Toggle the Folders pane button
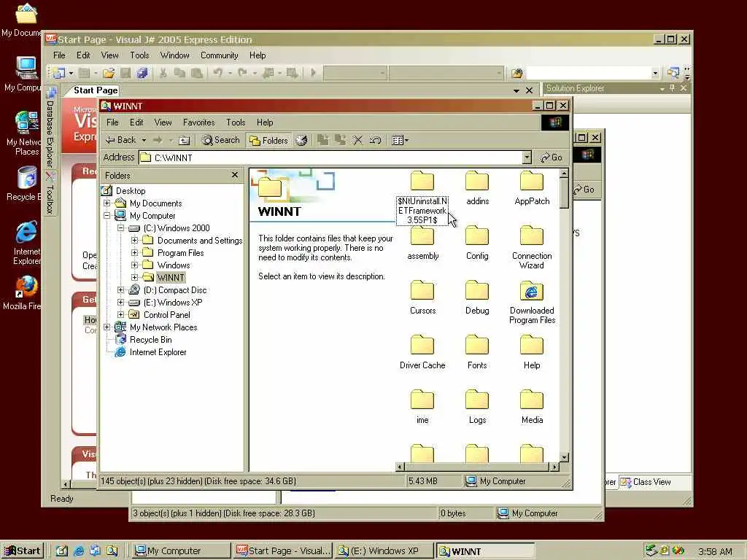The width and height of the screenshot is (747, 560). pos(268,140)
